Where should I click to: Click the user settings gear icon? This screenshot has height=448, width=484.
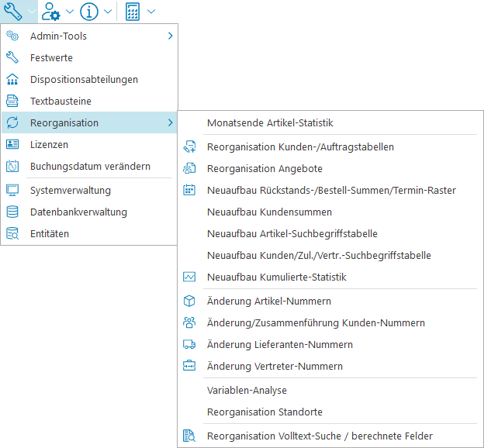pos(51,11)
